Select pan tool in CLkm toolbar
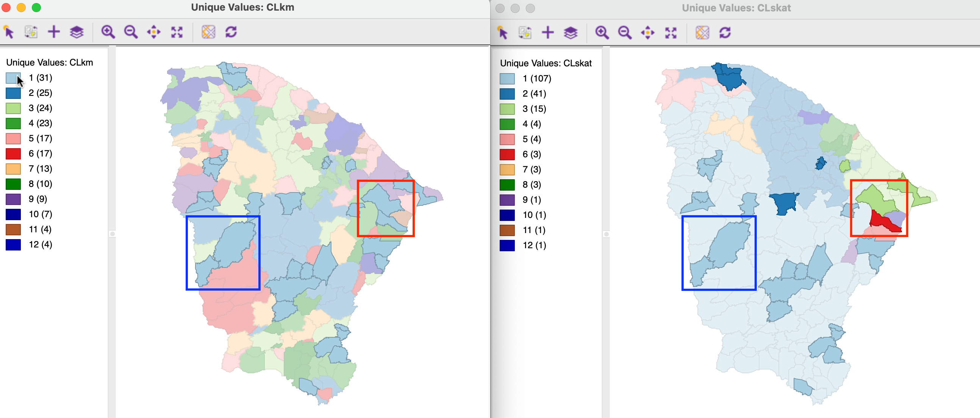 (x=154, y=32)
